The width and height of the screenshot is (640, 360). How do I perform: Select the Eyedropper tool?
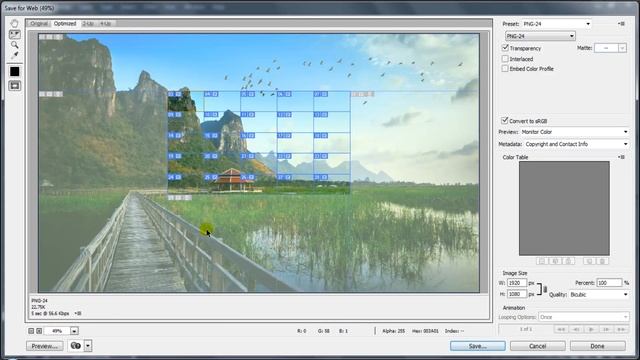pyautogui.click(x=15, y=55)
